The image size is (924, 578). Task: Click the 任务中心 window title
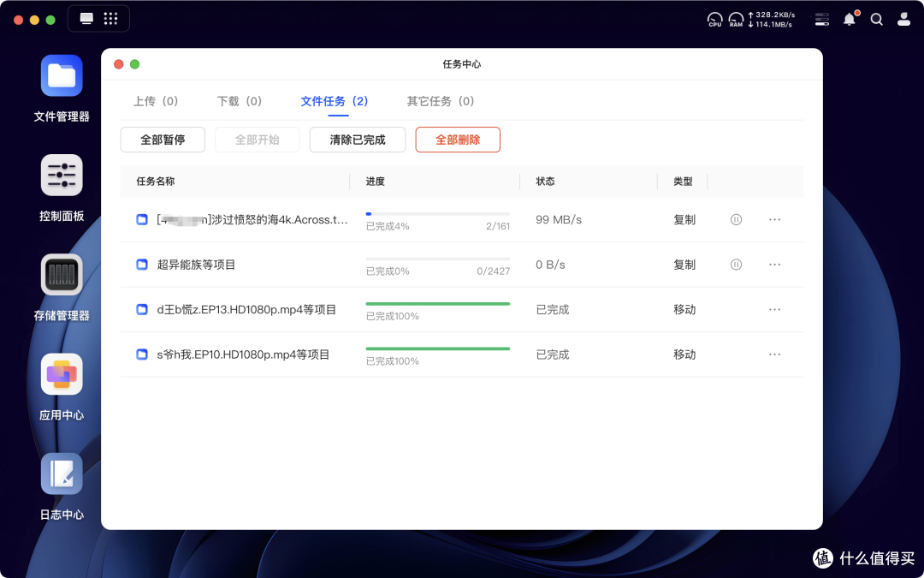pos(461,64)
